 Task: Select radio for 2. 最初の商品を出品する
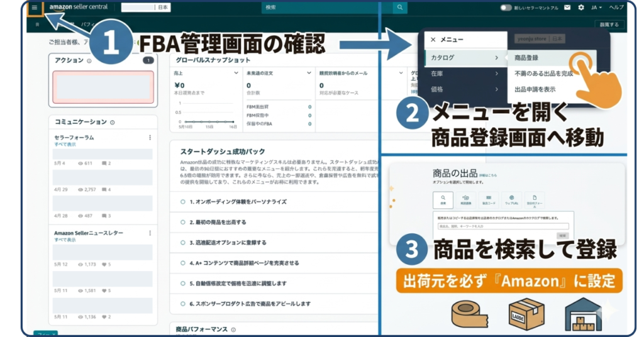click(x=183, y=222)
